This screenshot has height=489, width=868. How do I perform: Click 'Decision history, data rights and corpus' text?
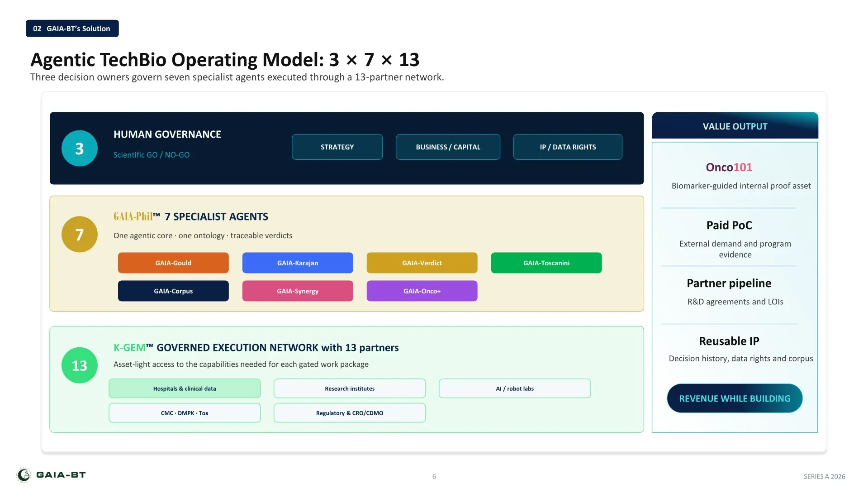coord(741,359)
